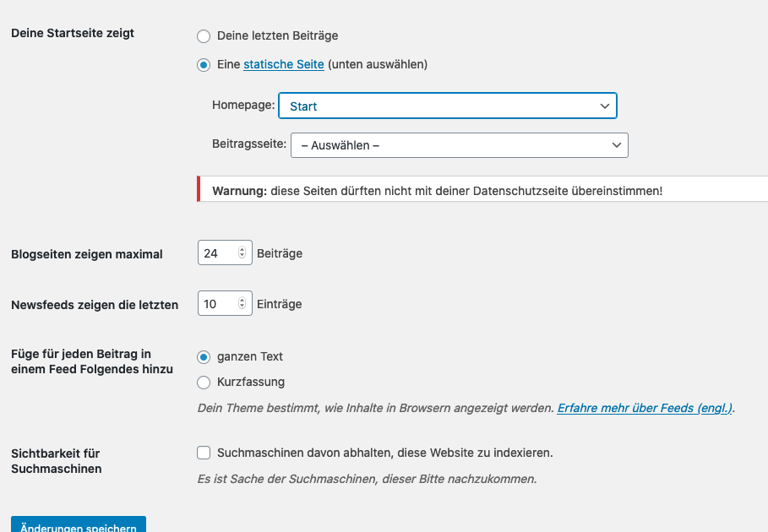Enable "Suchmaschinen davon abhalten" checkbox
Screen dimensions: 768x532
tap(203, 453)
